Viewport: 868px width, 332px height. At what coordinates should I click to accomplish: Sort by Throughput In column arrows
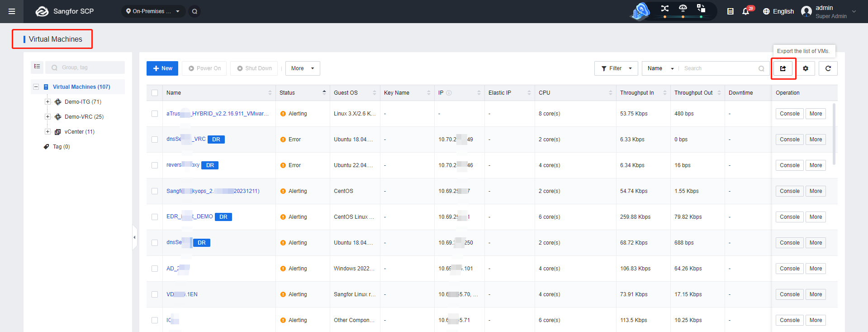[x=665, y=93]
